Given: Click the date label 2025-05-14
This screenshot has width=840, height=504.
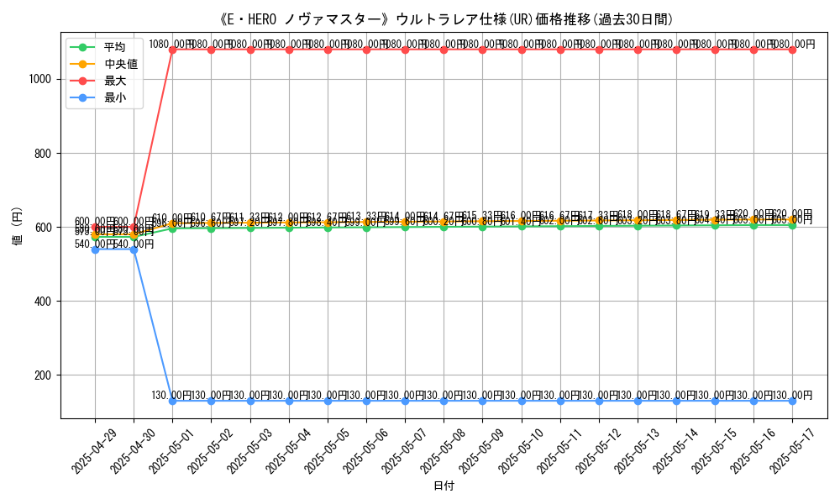Looking at the screenshot, I should coord(675,451).
